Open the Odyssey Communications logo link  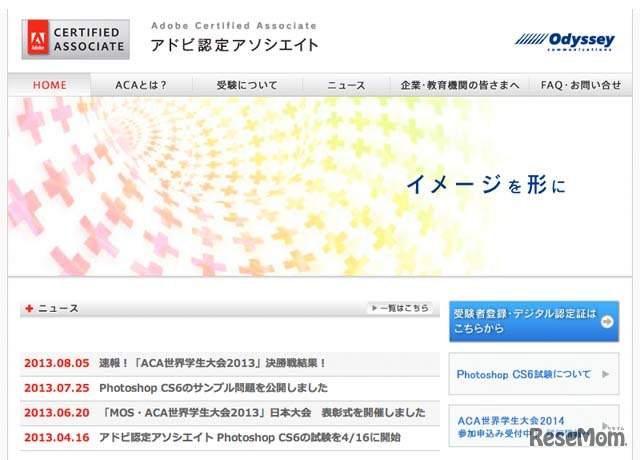click(x=564, y=41)
